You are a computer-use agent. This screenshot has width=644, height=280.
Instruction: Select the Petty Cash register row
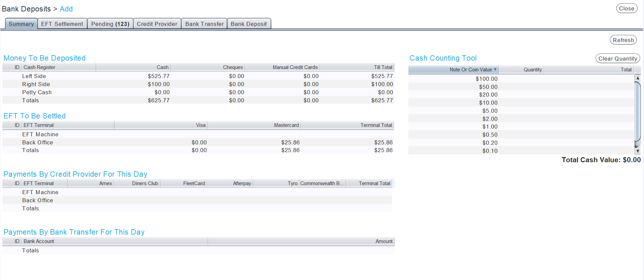click(x=198, y=92)
